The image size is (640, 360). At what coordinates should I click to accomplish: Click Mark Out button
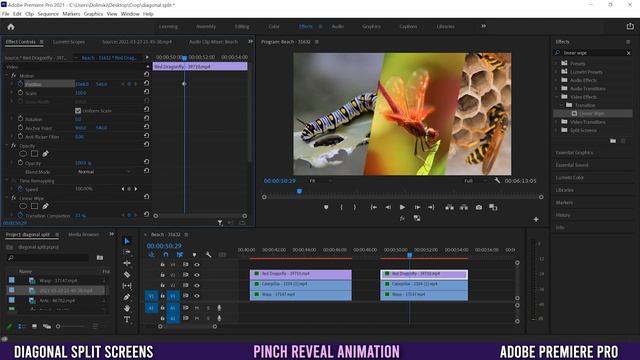coord(355,207)
